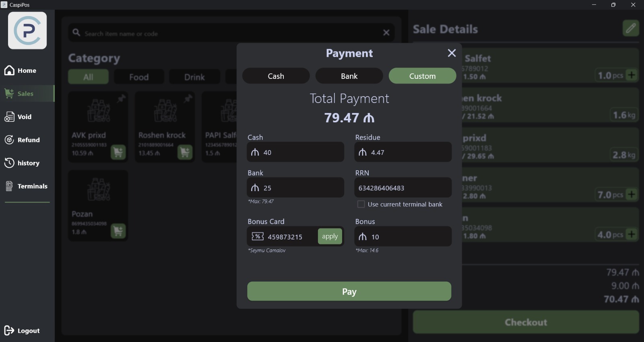Open history from the sidebar
Image resolution: width=644 pixels, height=342 pixels.
pyautogui.click(x=28, y=163)
